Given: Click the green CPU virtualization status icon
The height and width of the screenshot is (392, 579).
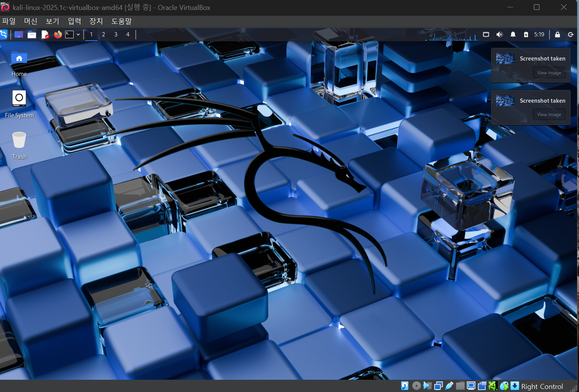Looking at the screenshot, I should [x=493, y=386].
